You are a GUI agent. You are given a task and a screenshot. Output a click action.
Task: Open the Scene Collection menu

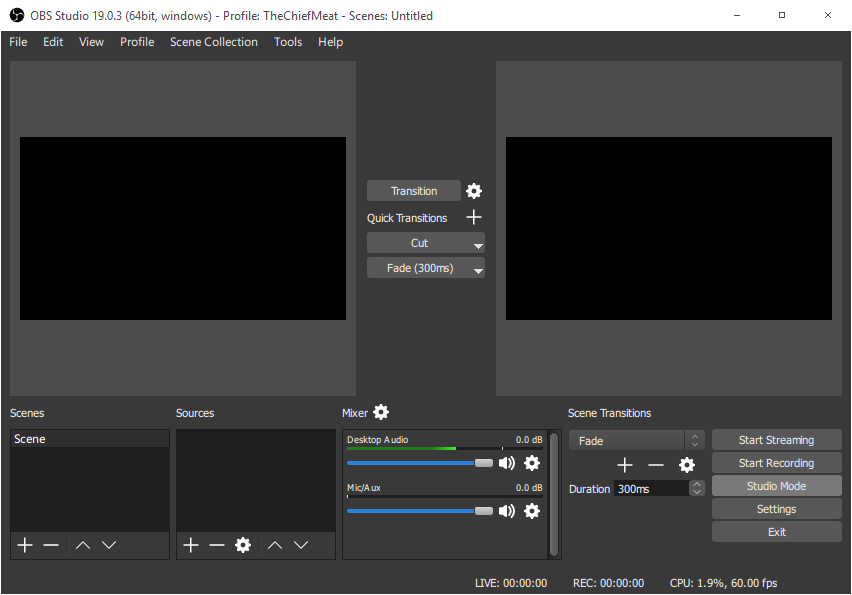214,42
